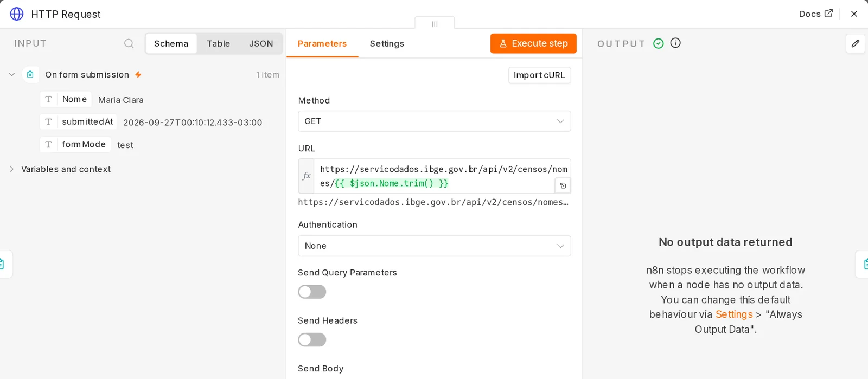
Task: Open the Method dropdown showing GET
Action: click(x=434, y=121)
